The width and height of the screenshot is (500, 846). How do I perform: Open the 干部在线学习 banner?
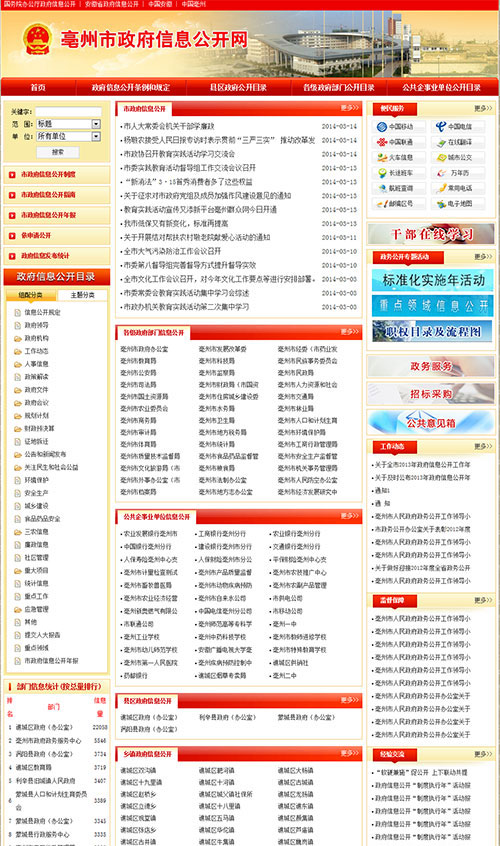tap(431, 234)
